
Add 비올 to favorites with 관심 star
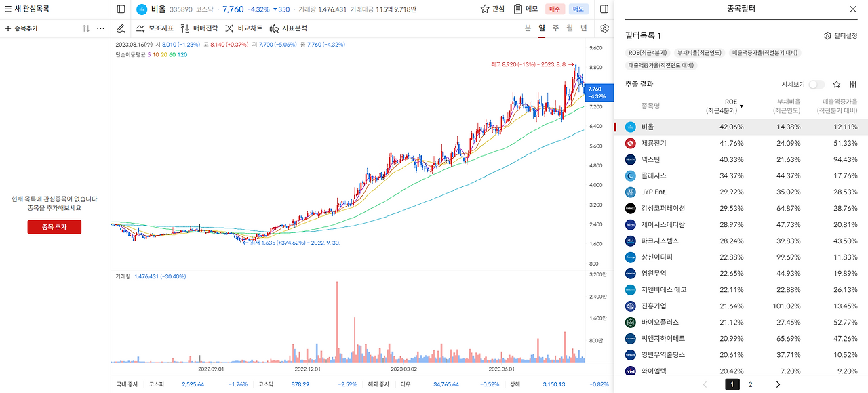492,9
